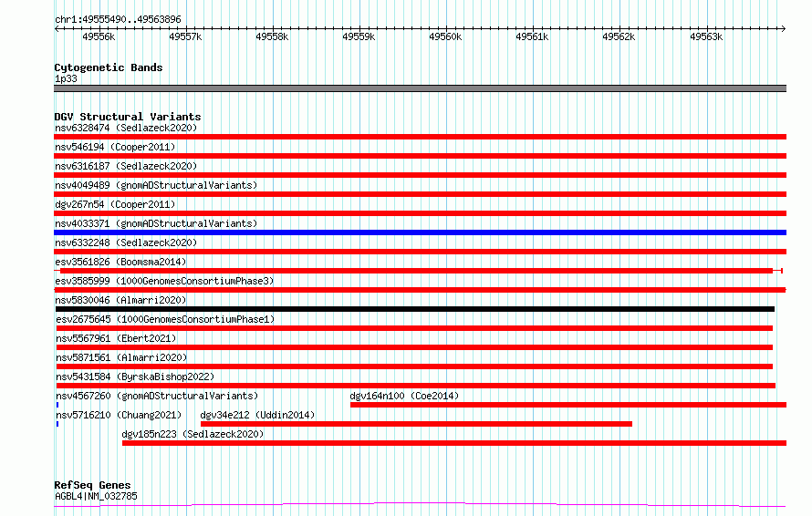This screenshot has width=812, height=516.
Task: Click the 1p33 band label
Action: 66,78
